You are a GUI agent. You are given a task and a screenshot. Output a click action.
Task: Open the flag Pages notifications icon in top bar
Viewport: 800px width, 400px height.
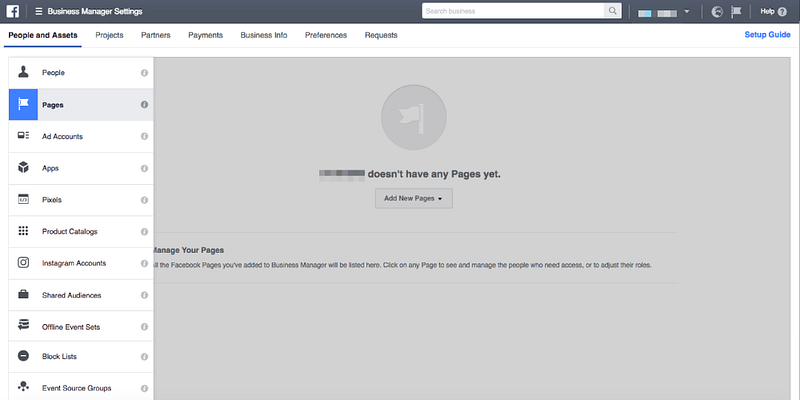tap(736, 11)
